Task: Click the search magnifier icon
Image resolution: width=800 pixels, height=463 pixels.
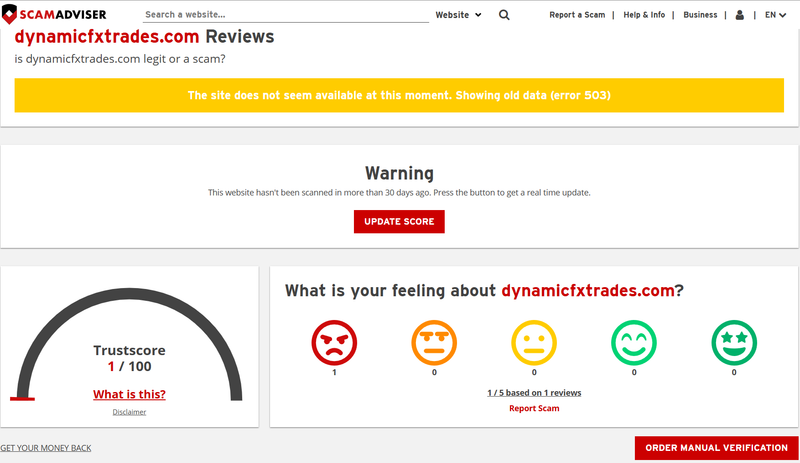Action: coord(504,15)
